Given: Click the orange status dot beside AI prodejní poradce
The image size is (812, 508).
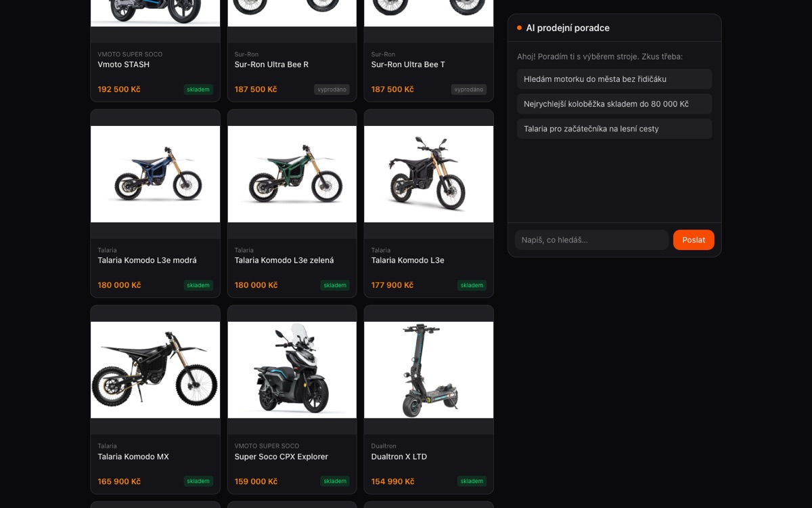Looking at the screenshot, I should pyautogui.click(x=519, y=28).
